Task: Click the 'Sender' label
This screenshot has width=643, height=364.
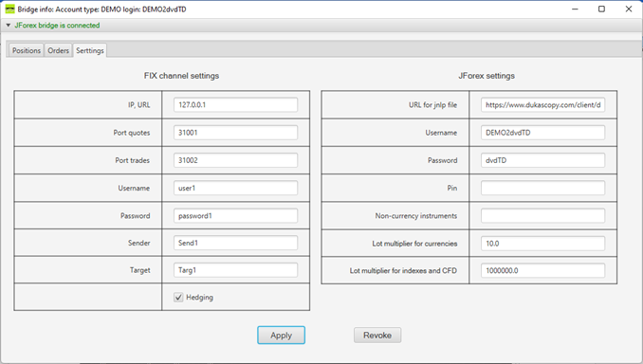Action: pos(139,243)
